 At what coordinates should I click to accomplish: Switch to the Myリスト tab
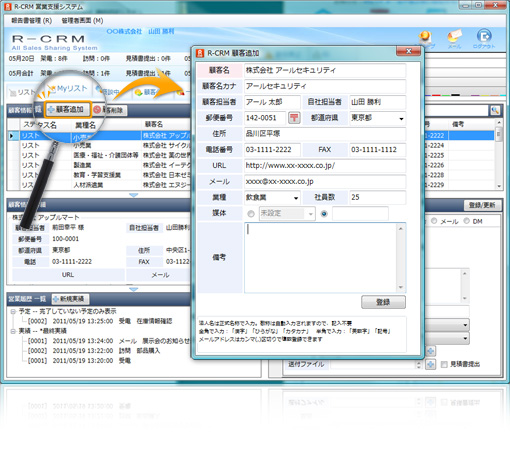tap(68, 89)
